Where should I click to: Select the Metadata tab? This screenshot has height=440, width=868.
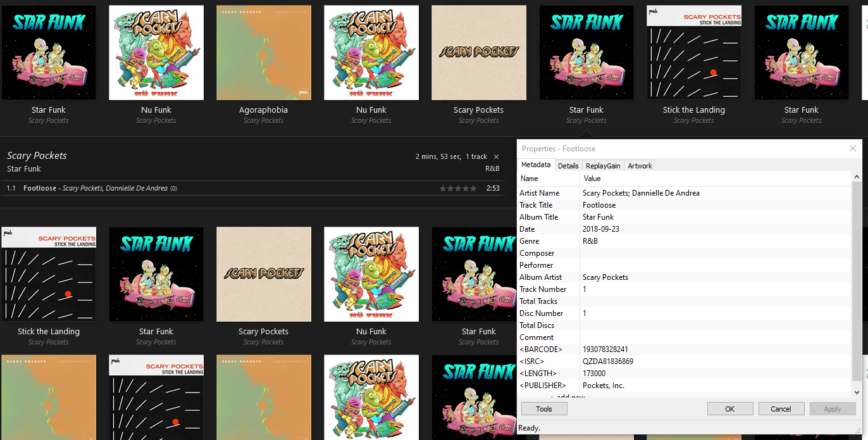[536, 165]
